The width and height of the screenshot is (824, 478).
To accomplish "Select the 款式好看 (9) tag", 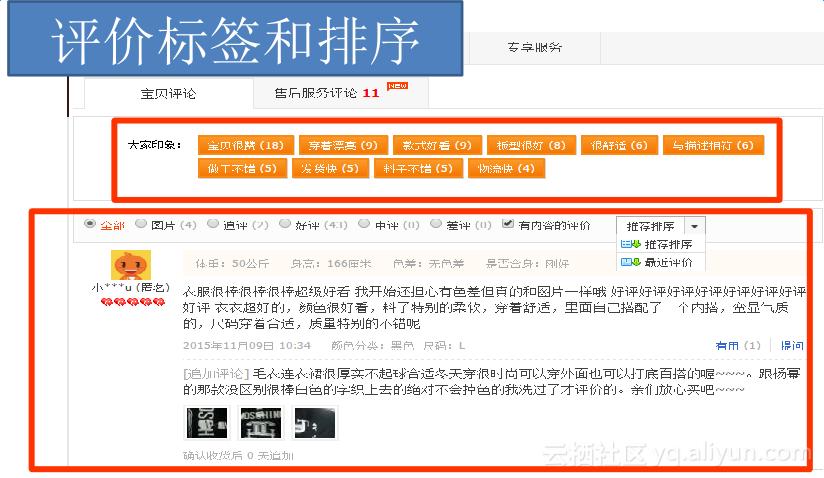I will click(437, 145).
